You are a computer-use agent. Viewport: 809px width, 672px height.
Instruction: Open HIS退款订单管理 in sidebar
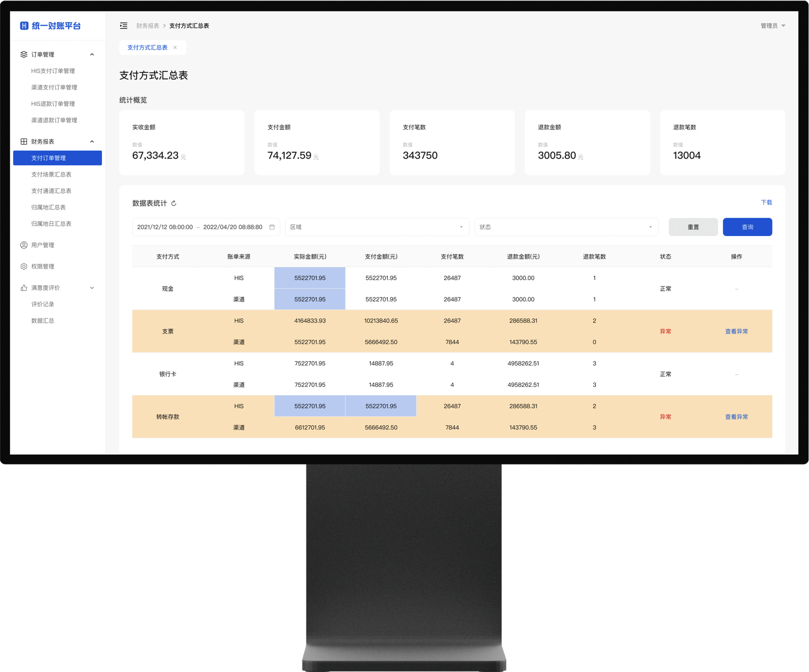[x=53, y=103]
